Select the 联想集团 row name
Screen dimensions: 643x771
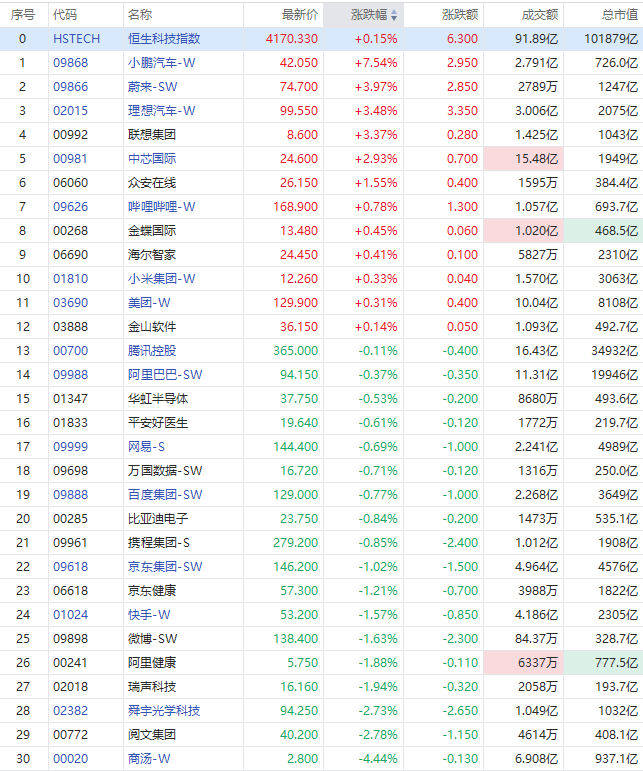(151, 135)
